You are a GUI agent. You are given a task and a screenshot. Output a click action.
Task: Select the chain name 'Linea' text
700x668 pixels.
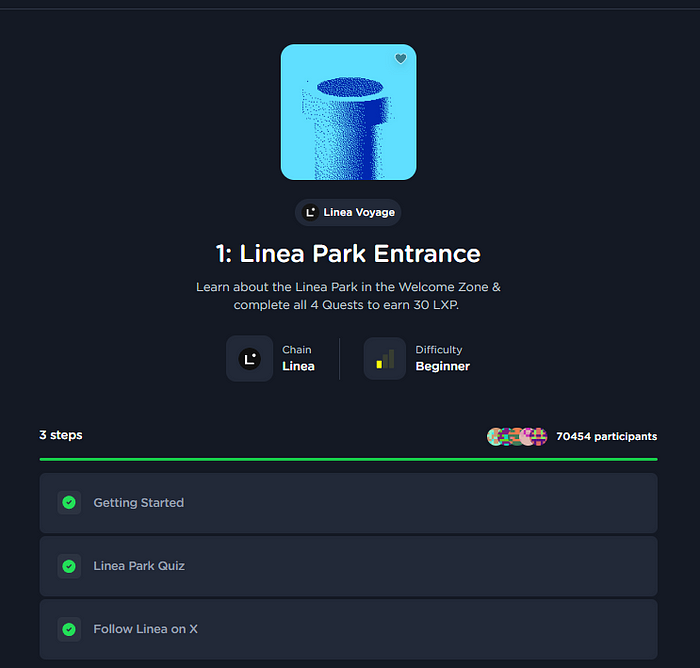click(x=298, y=366)
